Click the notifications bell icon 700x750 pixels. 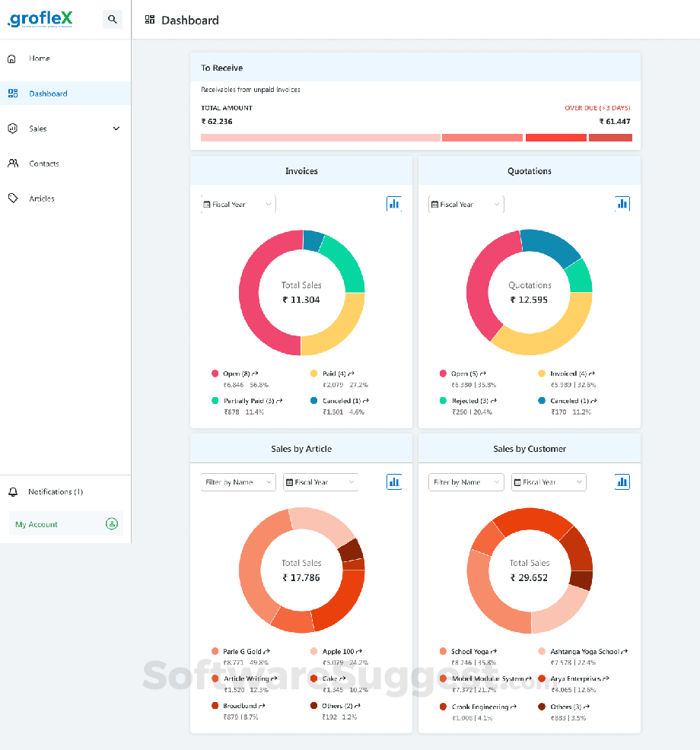click(12, 492)
